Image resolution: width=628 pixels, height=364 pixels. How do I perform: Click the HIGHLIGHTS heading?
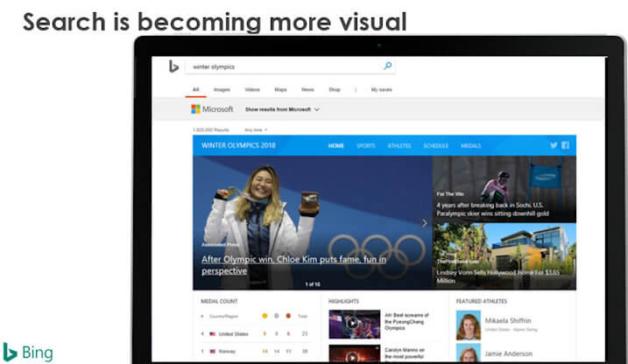(343, 301)
